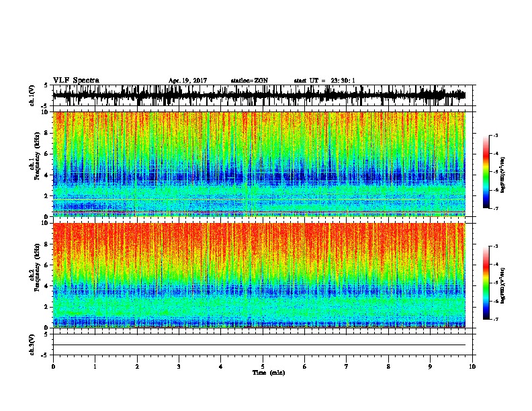The width and height of the screenshot is (532, 411).
Task: Click the ch.1 spectrogram color bar
Action: tap(486, 172)
